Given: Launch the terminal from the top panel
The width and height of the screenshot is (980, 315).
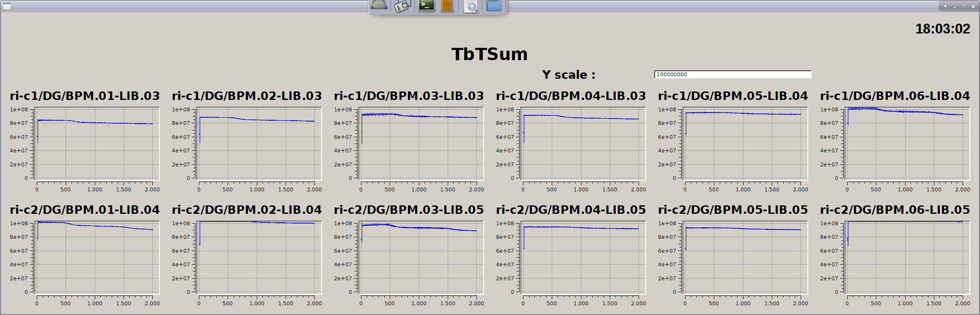Looking at the screenshot, I should 426,6.
